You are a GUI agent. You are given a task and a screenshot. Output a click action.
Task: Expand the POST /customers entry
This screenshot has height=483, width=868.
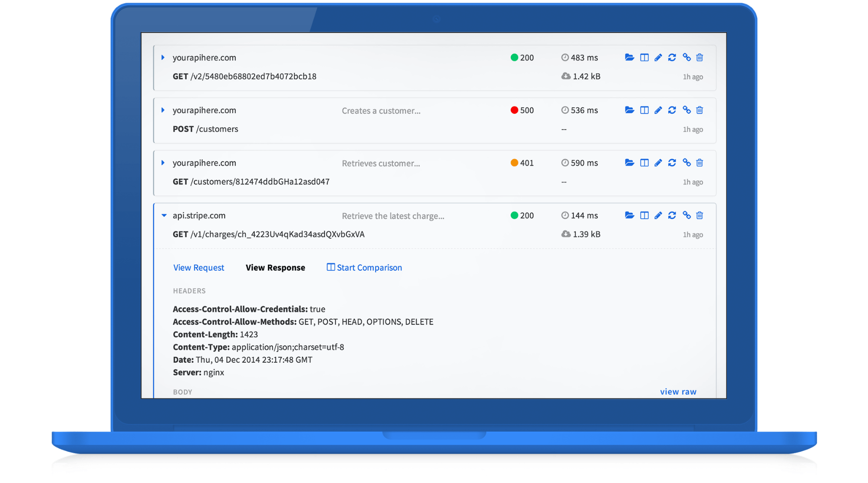pos(163,110)
